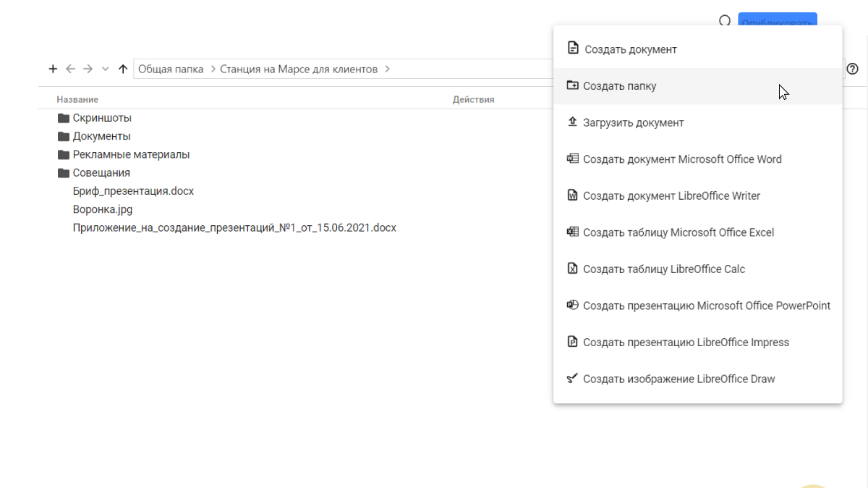The height and width of the screenshot is (488, 868).
Task: Select file Приложение_на_создание_презентаций_№1_от_15.06.2021.docx
Action: 234,227
